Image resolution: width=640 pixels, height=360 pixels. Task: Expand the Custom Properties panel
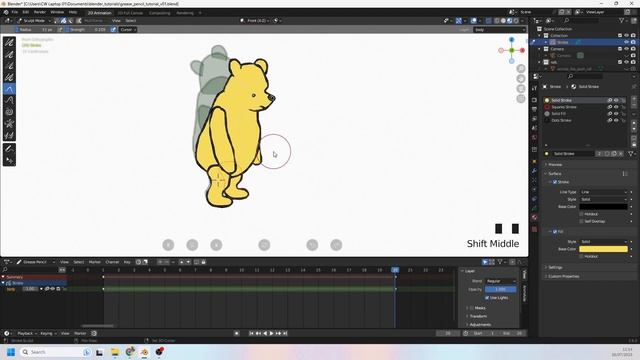click(x=563, y=276)
